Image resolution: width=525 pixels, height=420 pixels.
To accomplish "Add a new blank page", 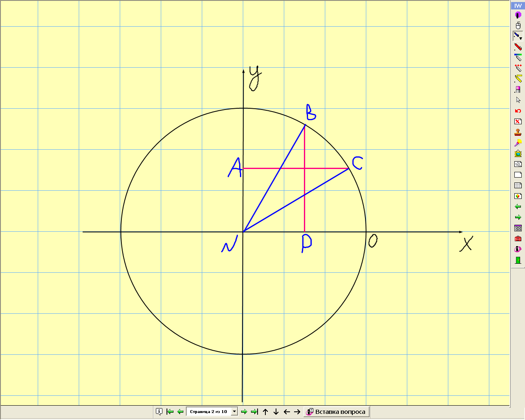I will (x=518, y=175).
